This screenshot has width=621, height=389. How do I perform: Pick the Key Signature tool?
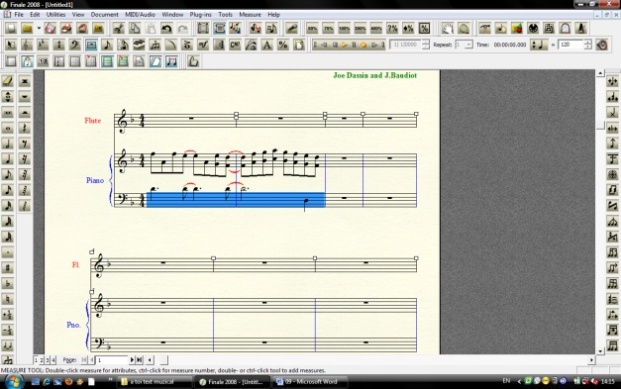(x=43, y=45)
